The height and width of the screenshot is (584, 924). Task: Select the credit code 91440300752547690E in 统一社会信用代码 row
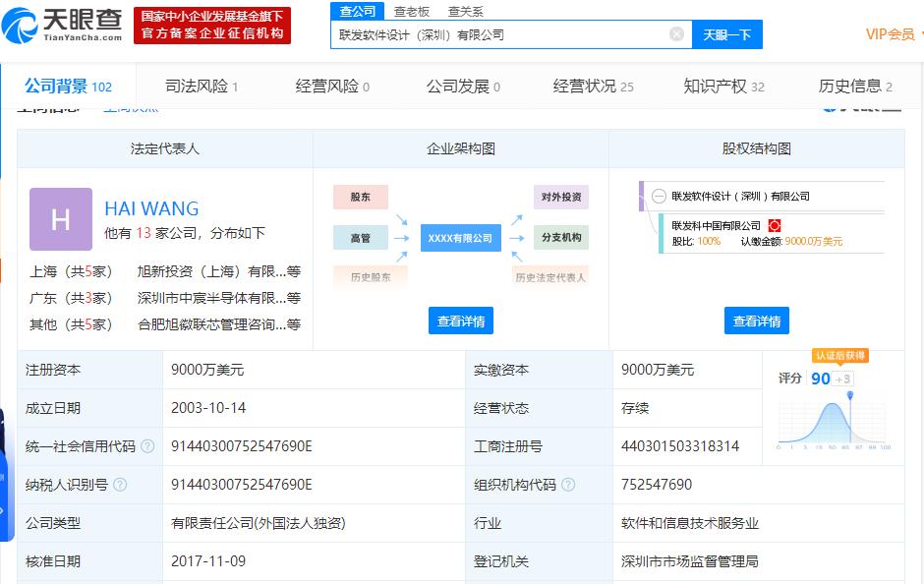[x=242, y=446]
